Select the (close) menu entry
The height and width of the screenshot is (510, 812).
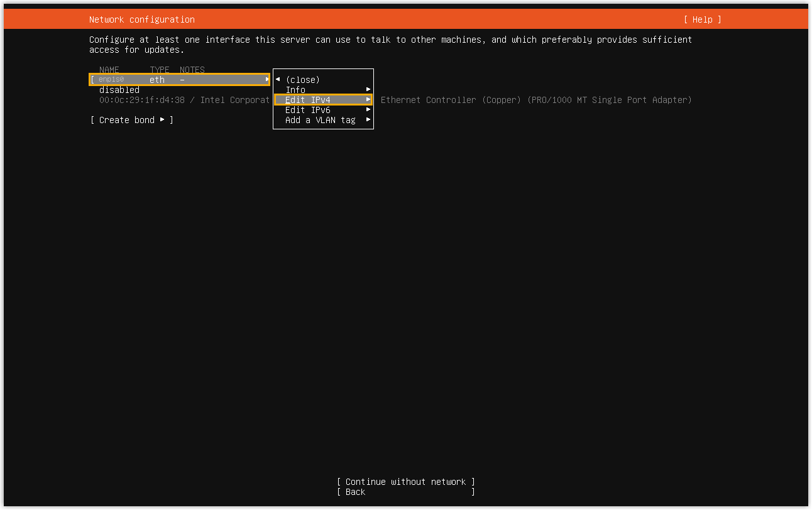302,80
